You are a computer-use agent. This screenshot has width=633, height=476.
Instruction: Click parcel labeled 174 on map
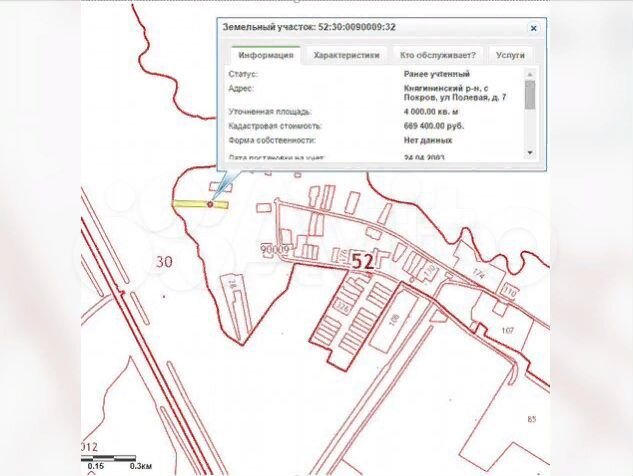tap(478, 272)
